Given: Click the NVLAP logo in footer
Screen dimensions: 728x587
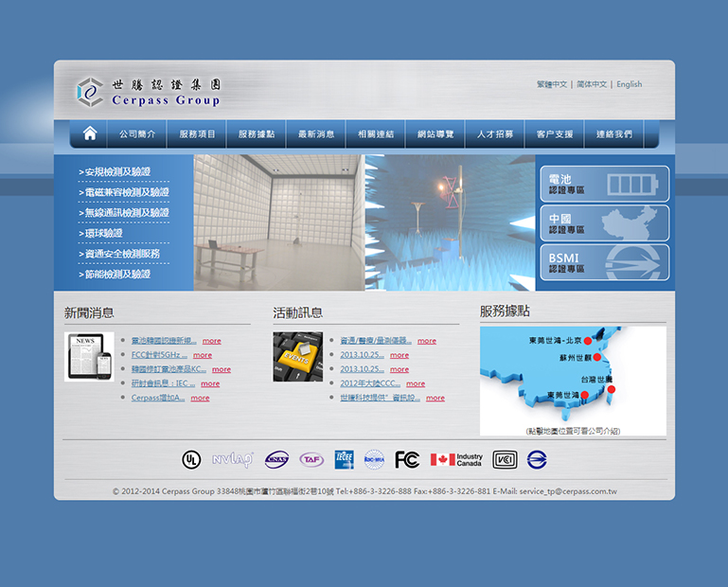Looking at the screenshot, I should pyautogui.click(x=233, y=460).
